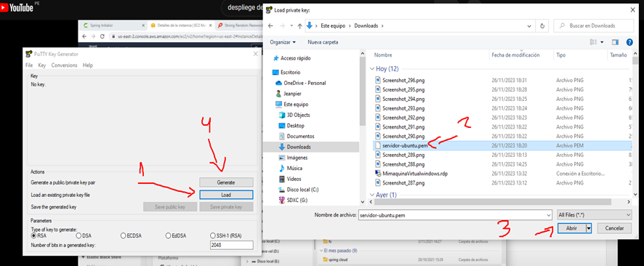Click the YouTube logo
The width and height of the screenshot is (644, 266).
point(17,7)
